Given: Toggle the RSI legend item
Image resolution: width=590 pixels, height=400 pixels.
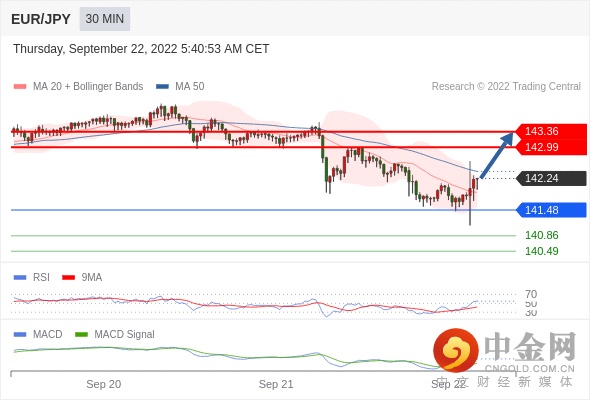Looking at the screenshot, I should 32,277.
